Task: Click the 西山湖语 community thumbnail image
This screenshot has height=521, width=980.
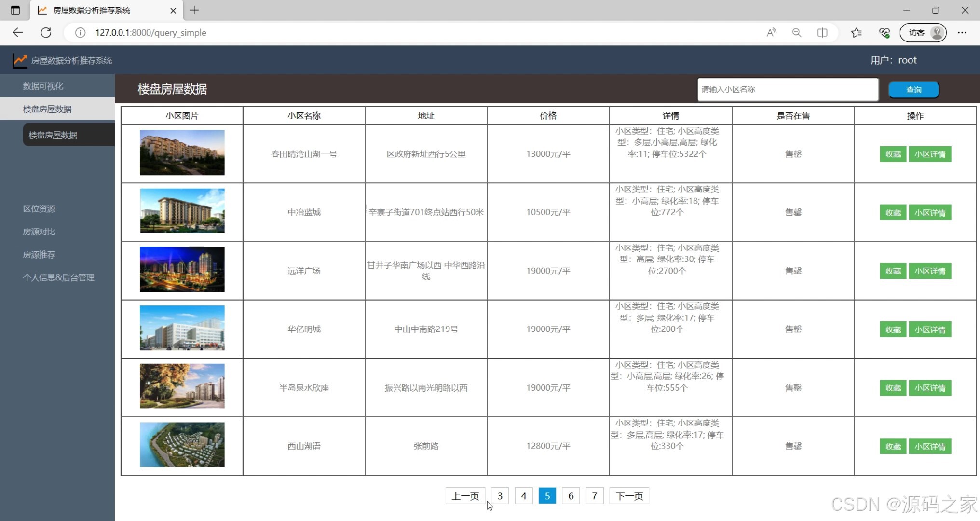Action: pos(182,445)
